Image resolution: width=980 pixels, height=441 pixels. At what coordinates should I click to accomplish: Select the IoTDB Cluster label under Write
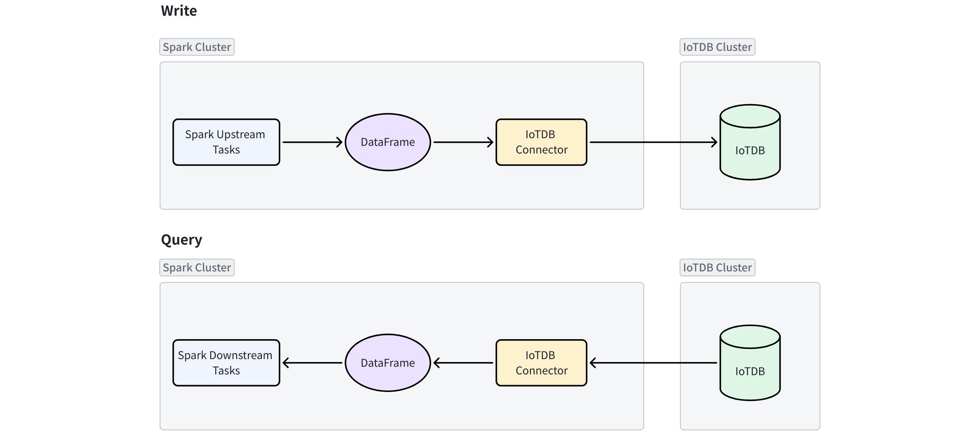click(x=717, y=47)
